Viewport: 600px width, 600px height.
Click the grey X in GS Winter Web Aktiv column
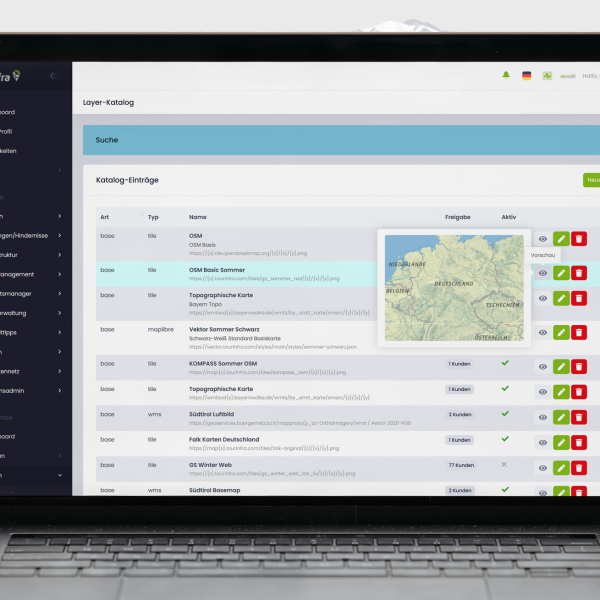tap(504, 464)
